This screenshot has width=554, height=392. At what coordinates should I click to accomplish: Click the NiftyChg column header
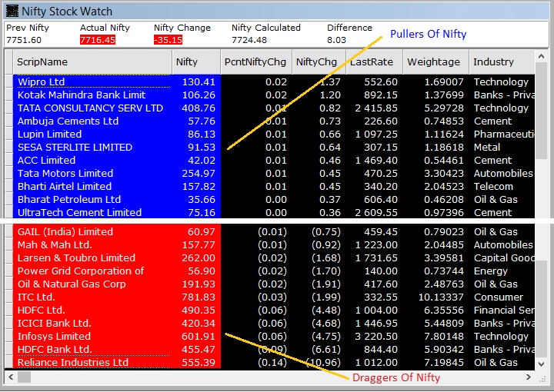(x=317, y=62)
